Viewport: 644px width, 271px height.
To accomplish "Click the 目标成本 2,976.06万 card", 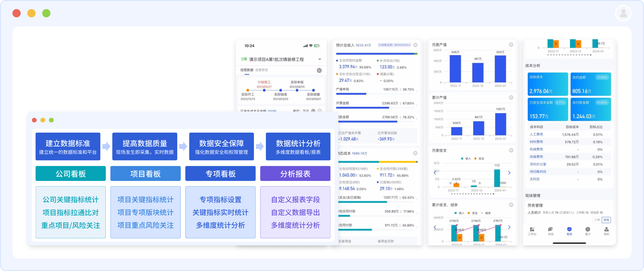I will (x=548, y=84).
